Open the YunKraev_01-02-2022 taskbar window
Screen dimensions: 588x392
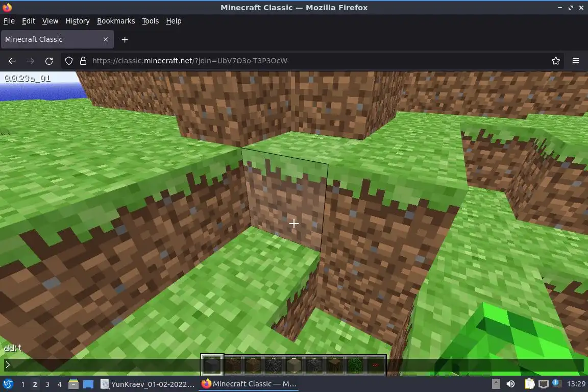click(x=148, y=384)
